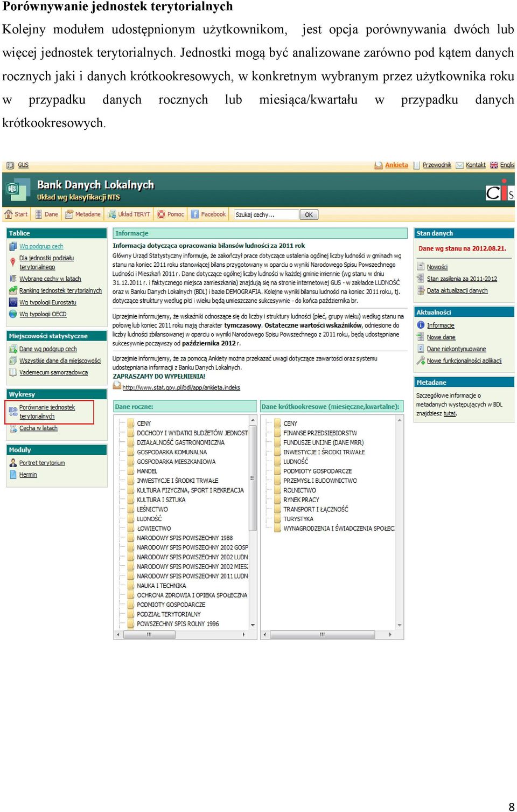Click the Nowe dane icon
517x812 pixels.
(x=421, y=337)
